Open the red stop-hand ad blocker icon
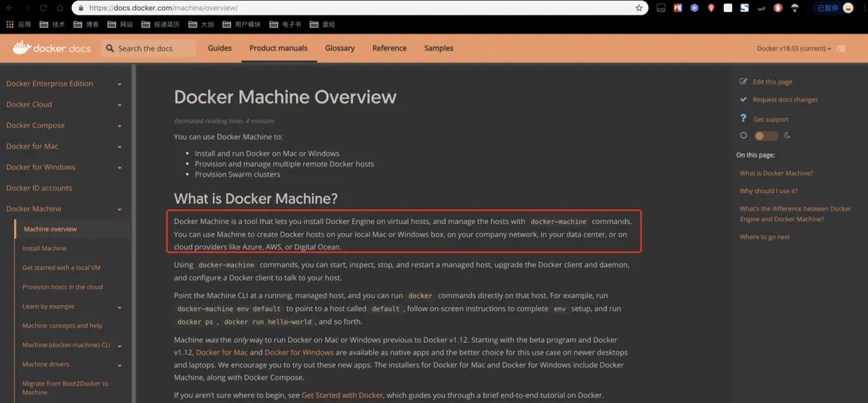 (x=778, y=8)
